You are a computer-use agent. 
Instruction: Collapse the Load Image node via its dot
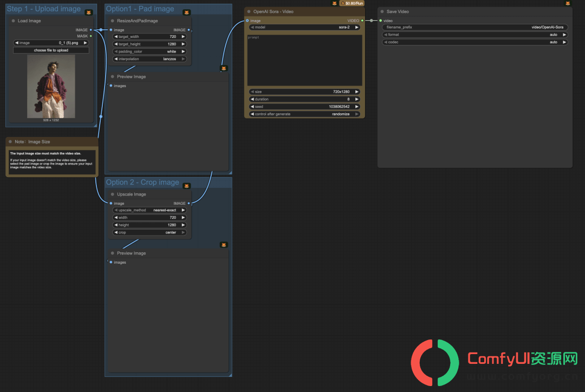point(14,21)
